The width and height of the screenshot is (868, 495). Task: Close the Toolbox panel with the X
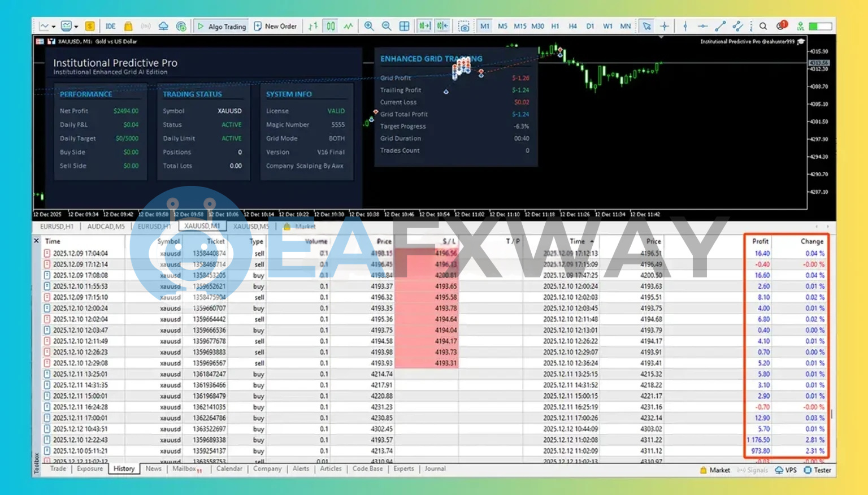click(37, 241)
